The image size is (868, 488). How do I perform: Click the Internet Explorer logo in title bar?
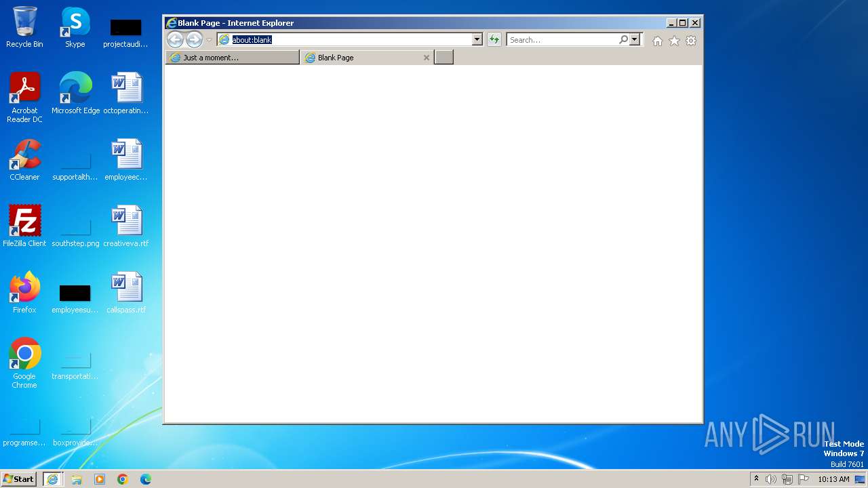pyautogui.click(x=172, y=23)
